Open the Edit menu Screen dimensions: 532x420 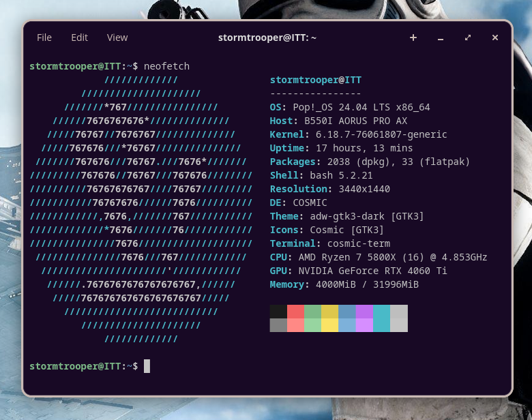80,37
